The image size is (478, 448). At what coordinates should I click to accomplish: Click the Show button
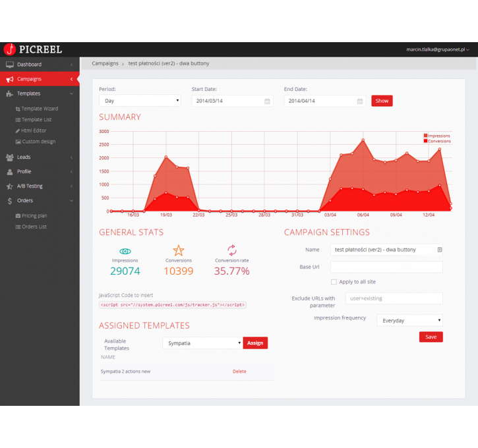coord(382,101)
